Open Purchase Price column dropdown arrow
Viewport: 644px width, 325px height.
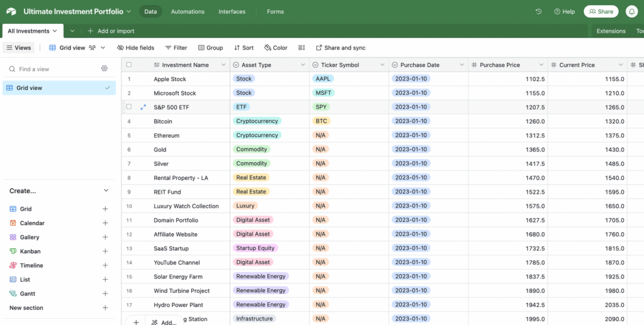tap(541, 65)
